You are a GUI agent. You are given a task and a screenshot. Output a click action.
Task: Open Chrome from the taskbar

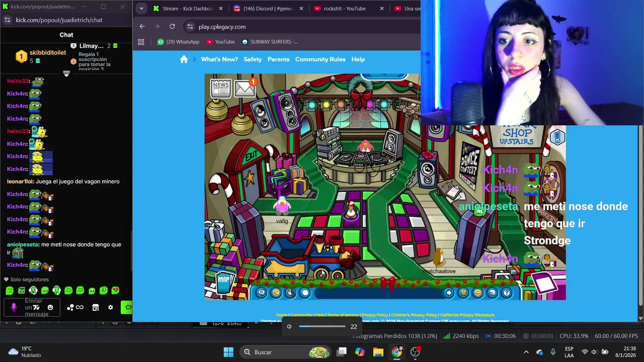coord(397,352)
